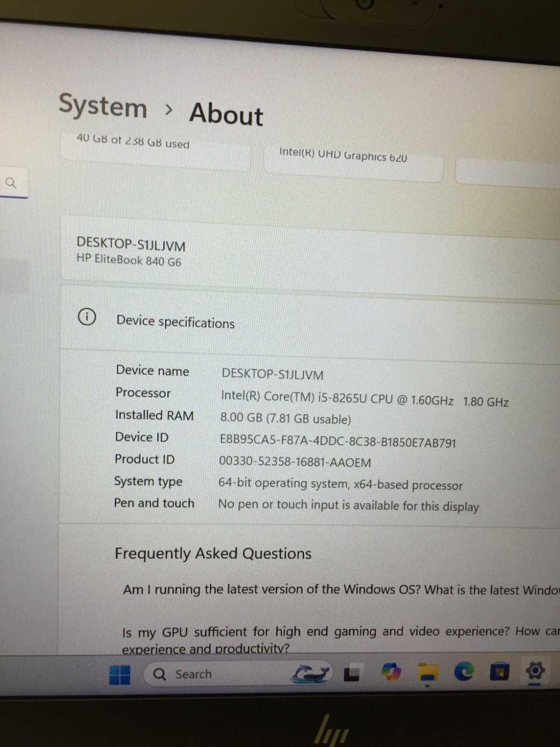The image size is (560, 747).
Task: Click the processor value i5-8265U
Action: pos(365,398)
